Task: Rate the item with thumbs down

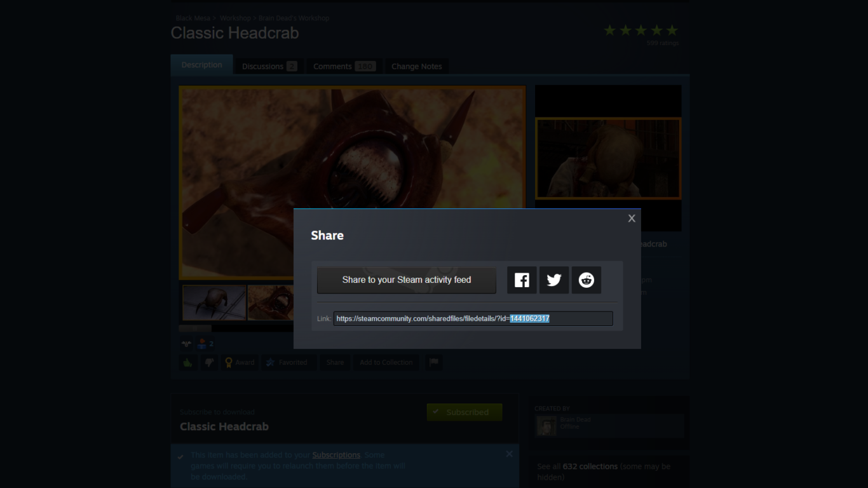Action: pos(209,362)
